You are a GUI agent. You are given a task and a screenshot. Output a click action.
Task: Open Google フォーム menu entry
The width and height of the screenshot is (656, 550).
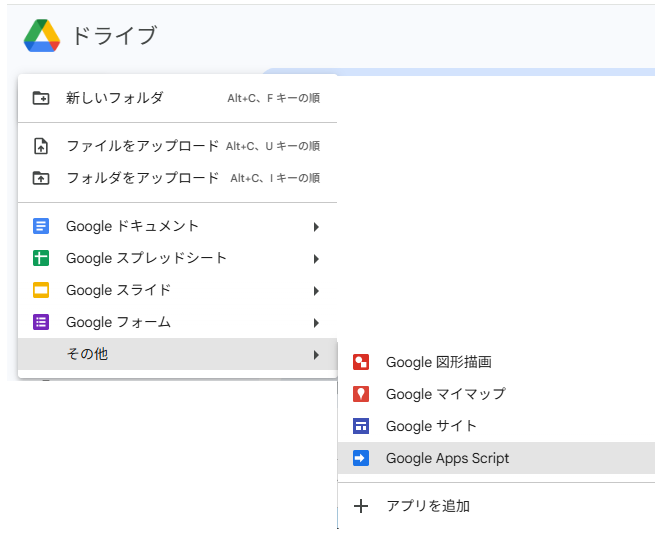(177, 322)
